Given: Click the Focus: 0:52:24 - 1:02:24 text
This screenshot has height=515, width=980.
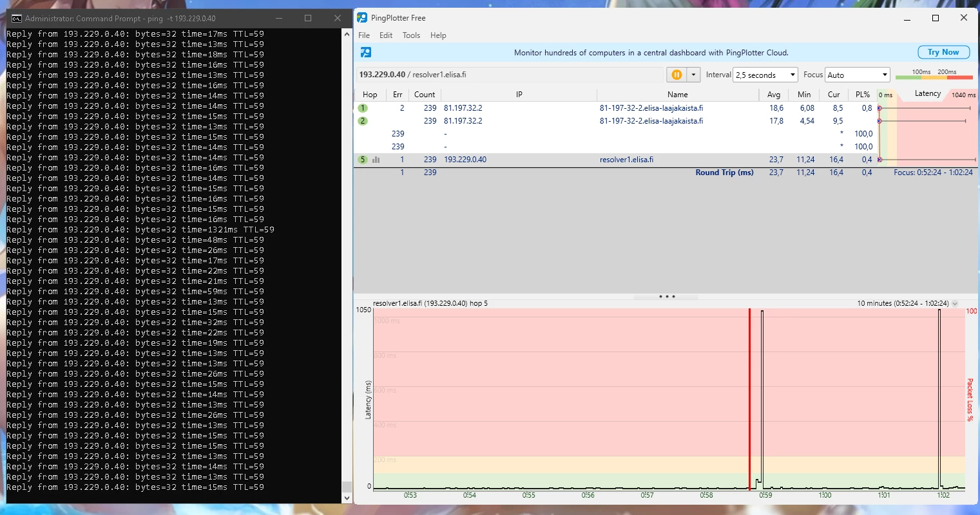Looking at the screenshot, I should click(x=933, y=173).
